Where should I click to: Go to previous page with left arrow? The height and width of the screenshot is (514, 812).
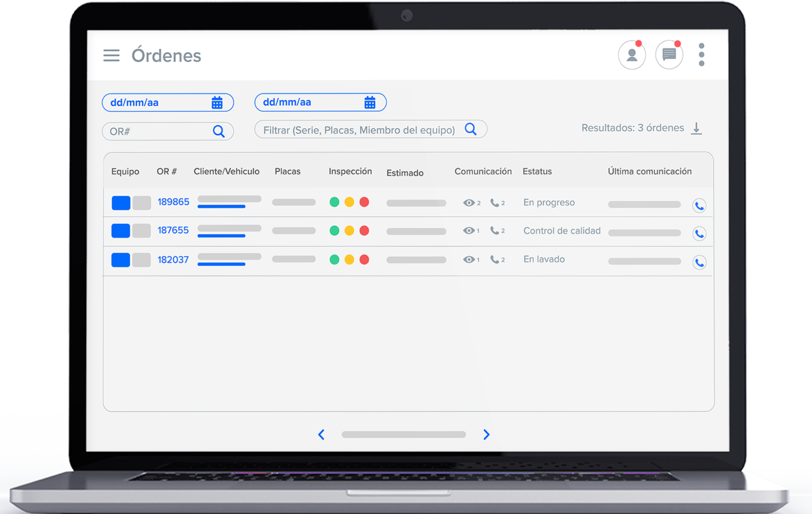pos(321,434)
